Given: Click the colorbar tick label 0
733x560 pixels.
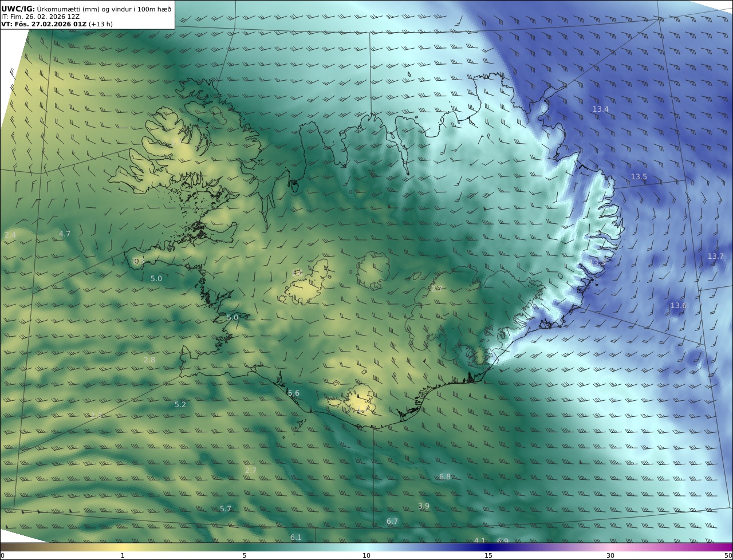Looking at the screenshot, I should coord(2,555).
